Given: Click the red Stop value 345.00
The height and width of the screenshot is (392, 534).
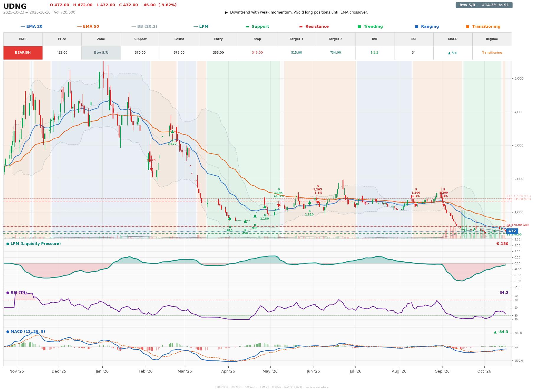Looking at the screenshot, I should click(x=257, y=53).
